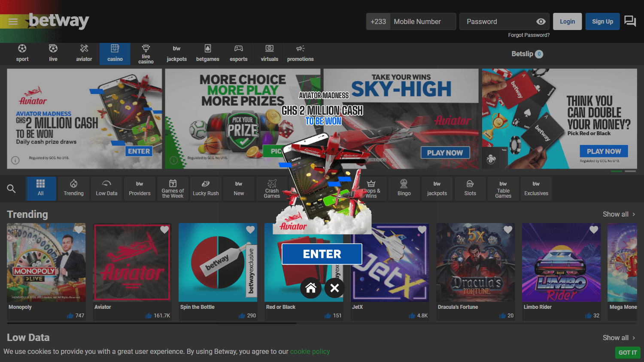Image resolution: width=644 pixels, height=362 pixels.
Task: Open the esports section
Action: click(x=239, y=54)
